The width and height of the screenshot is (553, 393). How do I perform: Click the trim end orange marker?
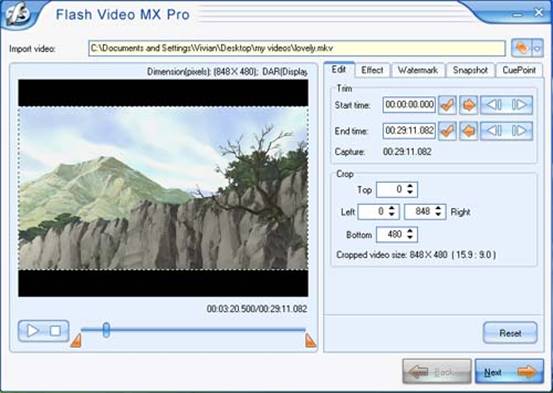(x=310, y=341)
